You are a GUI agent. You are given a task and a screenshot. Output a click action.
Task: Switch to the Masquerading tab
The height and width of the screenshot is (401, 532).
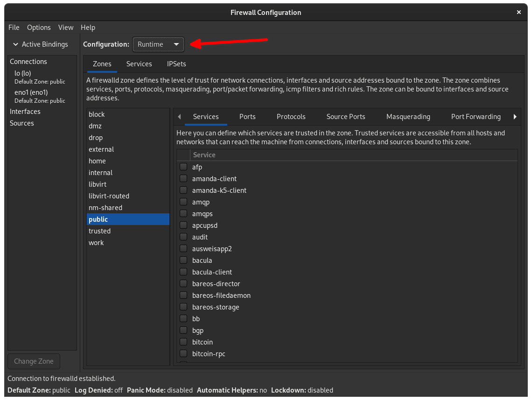pyautogui.click(x=408, y=117)
